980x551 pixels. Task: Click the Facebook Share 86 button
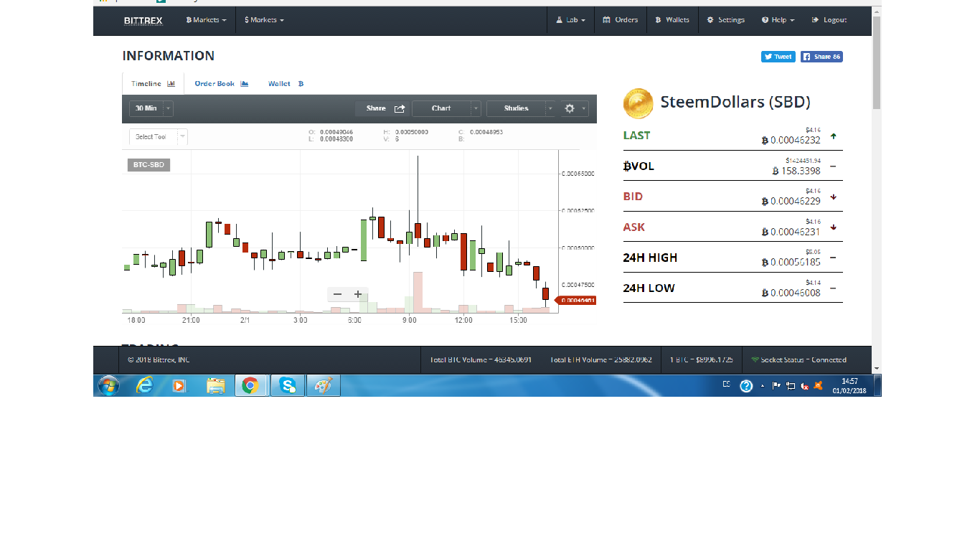pyautogui.click(x=821, y=57)
